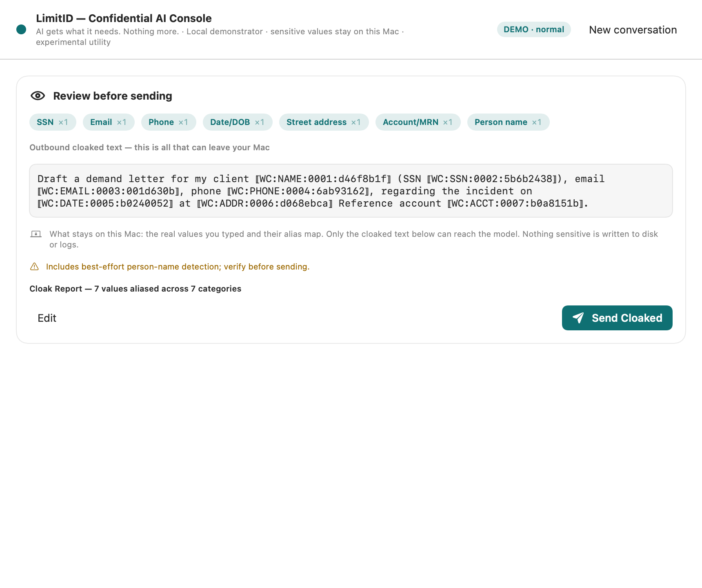Click the WC:ACCT:0007 alias token
Image resolution: width=702 pixels, height=588 pixels.
515,203
